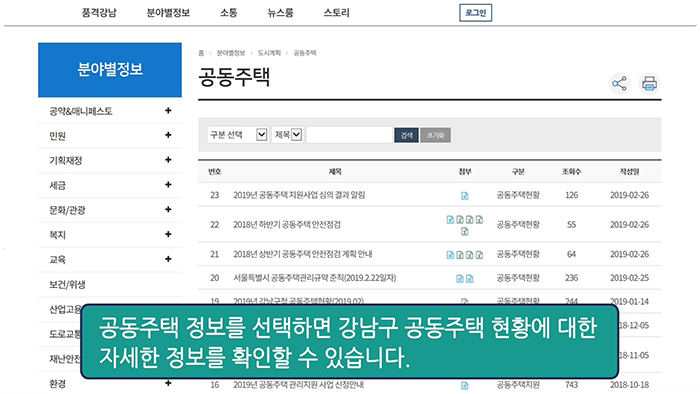Expand the 공약&매니페스토 sidebar section
The image size is (700, 394).
click(168, 111)
